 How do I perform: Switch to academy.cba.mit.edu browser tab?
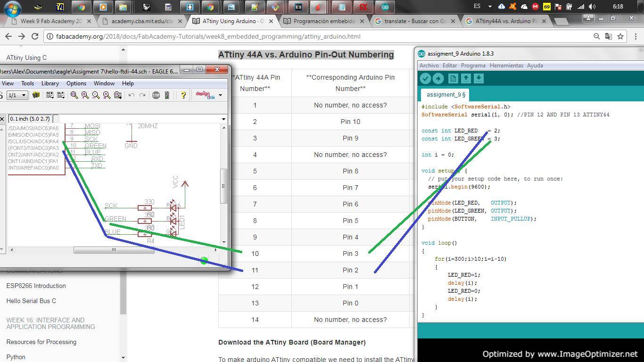tap(142, 21)
